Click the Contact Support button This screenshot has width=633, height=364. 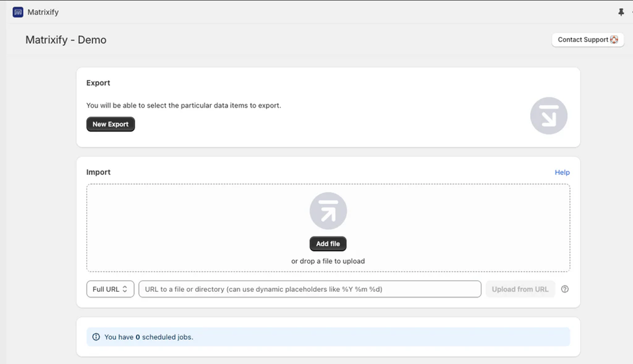point(583,40)
